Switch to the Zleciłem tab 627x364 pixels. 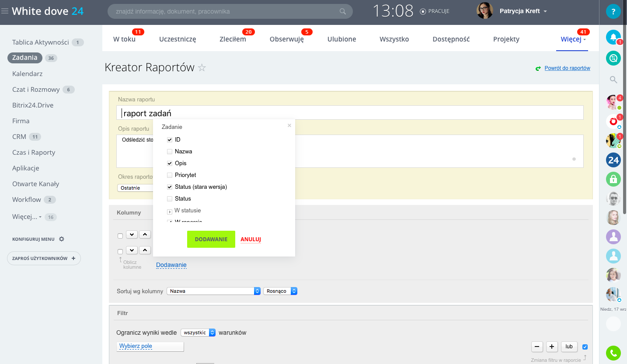tap(233, 39)
